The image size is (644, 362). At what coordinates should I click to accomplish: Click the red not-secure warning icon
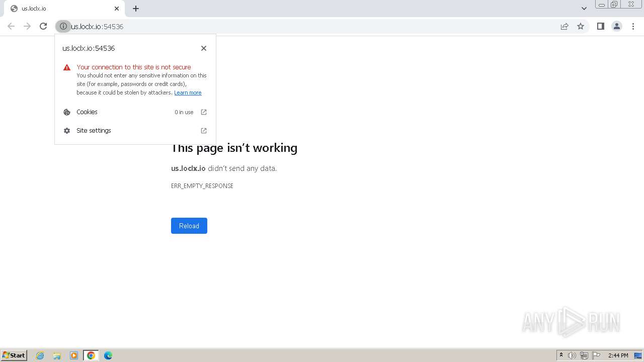(67, 67)
